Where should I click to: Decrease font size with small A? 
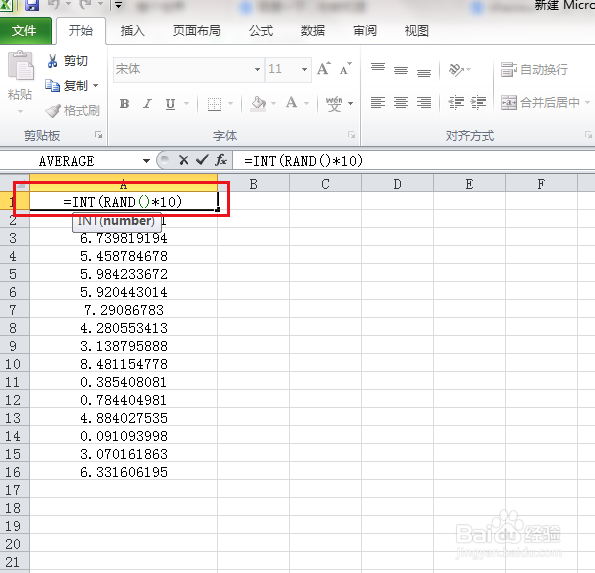(346, 69)
